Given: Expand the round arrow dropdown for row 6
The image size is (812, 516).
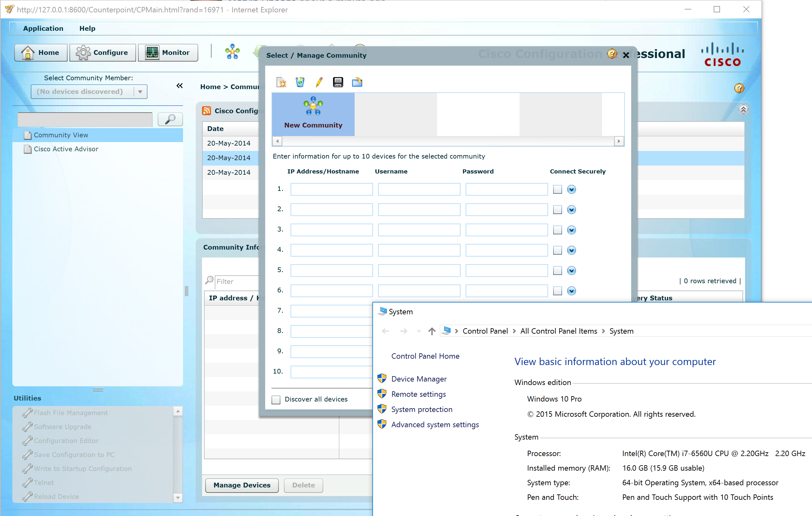Looking at the screenshot, I should (571, 291).
